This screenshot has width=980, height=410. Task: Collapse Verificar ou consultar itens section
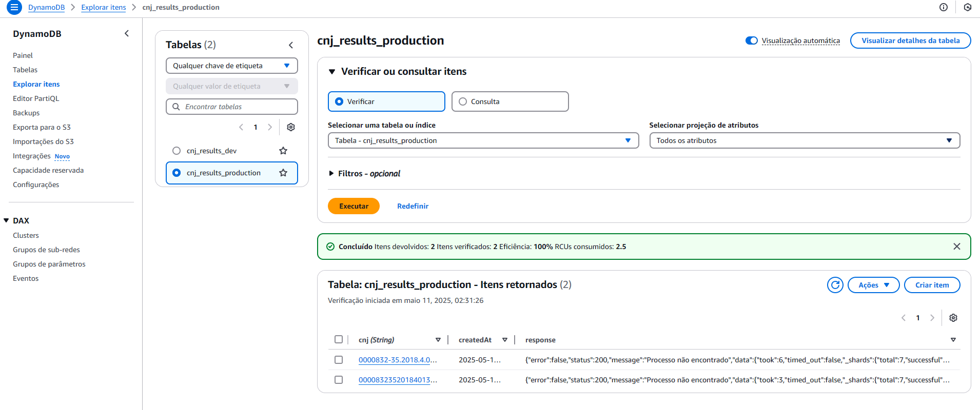tap(332, 72)
